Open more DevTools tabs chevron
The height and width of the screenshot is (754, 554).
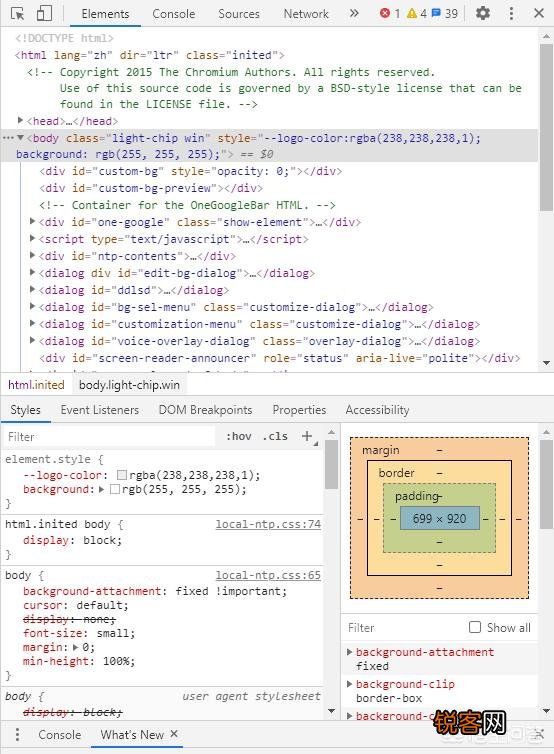(x=354, y=13)
